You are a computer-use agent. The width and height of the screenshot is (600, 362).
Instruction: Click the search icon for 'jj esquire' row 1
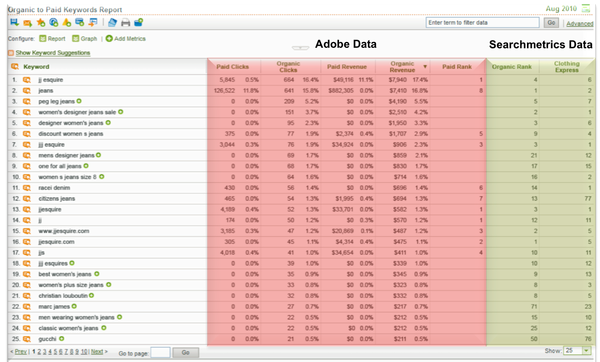(26, 80)
